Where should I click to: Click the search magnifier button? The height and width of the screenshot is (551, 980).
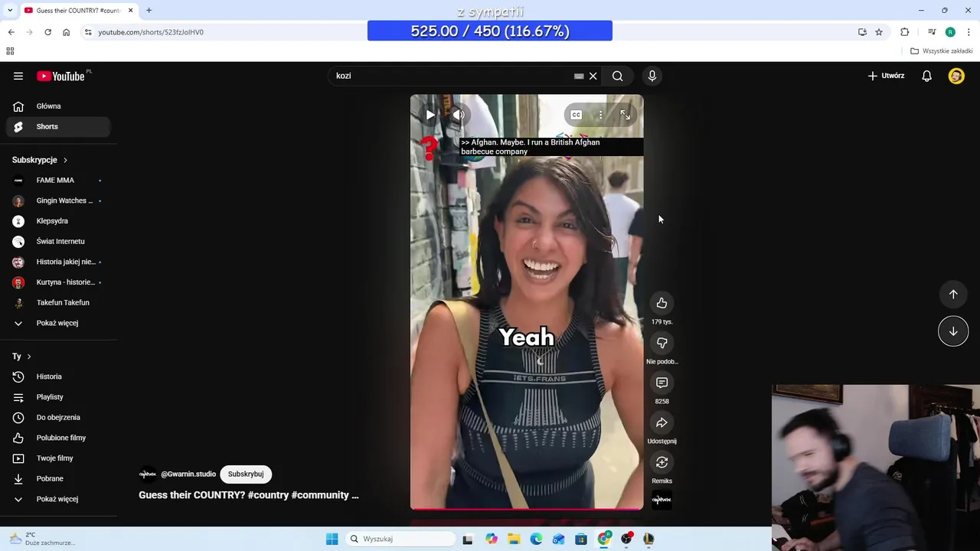point(618,76)
